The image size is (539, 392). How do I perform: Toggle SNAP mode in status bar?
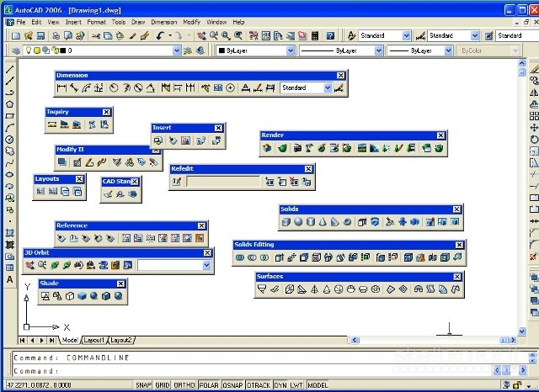click(144, 385)
